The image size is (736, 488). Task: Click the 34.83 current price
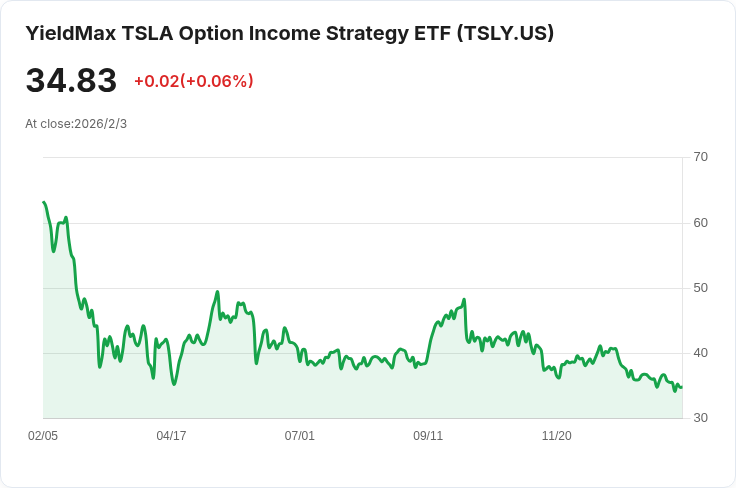pyautogui.click(x=71, y=80)
